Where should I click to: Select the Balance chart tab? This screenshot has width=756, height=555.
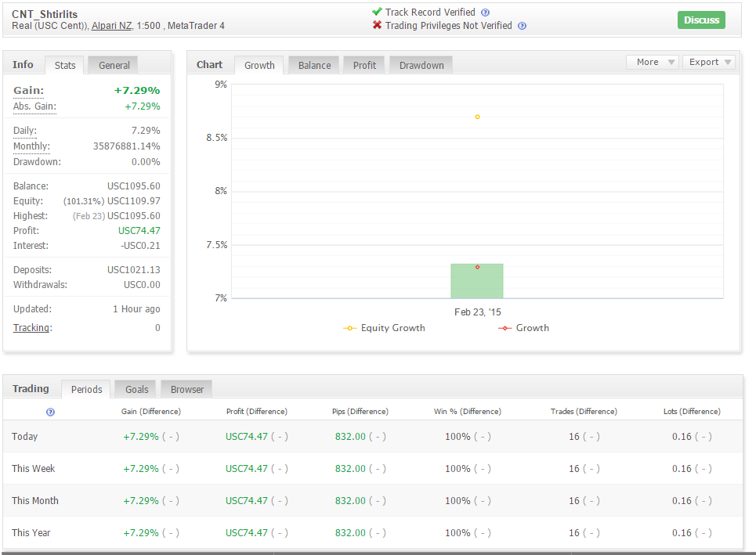tap(314, 65)
